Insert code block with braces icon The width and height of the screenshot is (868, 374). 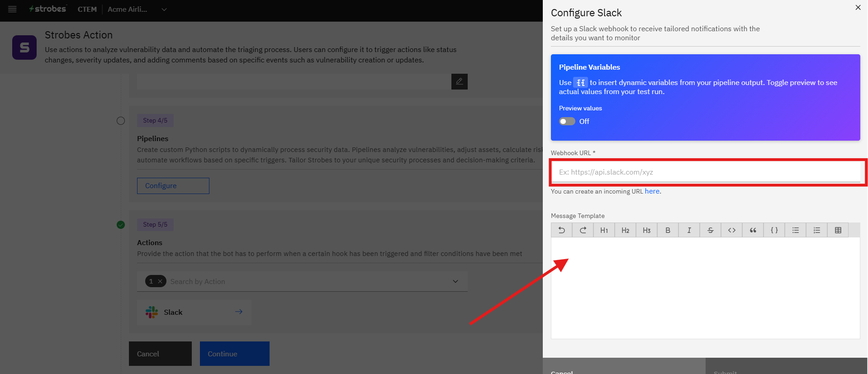774,230
